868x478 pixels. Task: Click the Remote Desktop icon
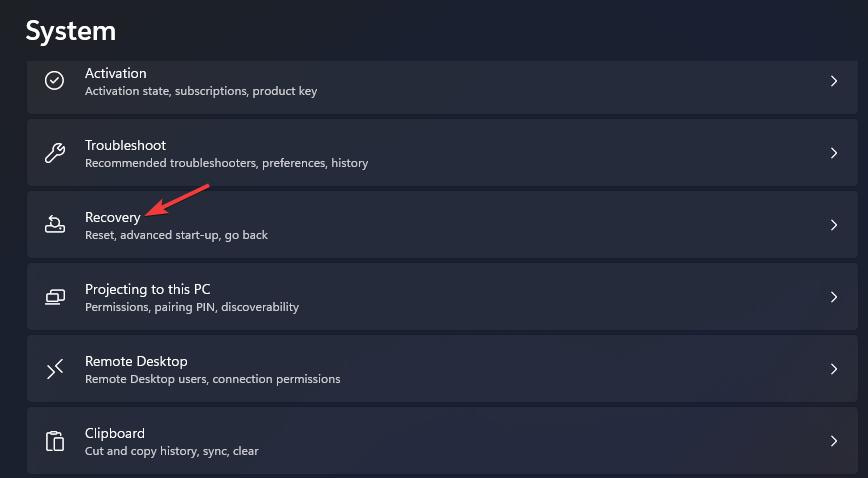point(55,369)
